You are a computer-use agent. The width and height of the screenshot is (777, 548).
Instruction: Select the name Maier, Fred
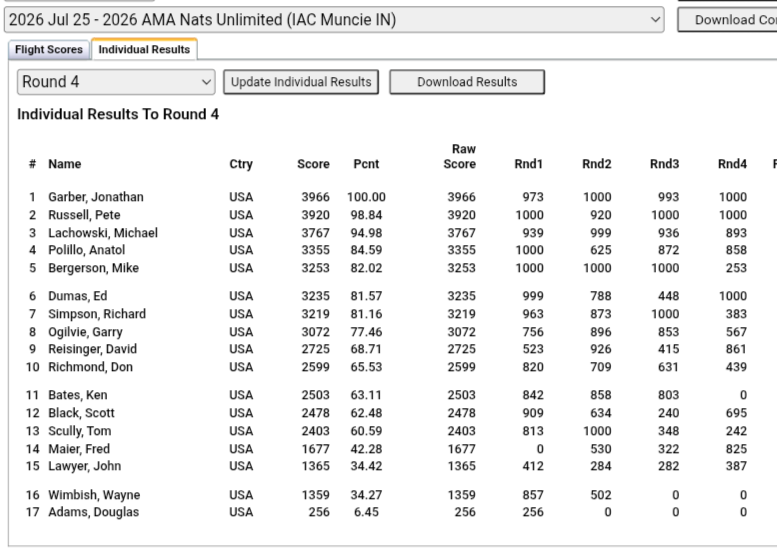(79, 449)
